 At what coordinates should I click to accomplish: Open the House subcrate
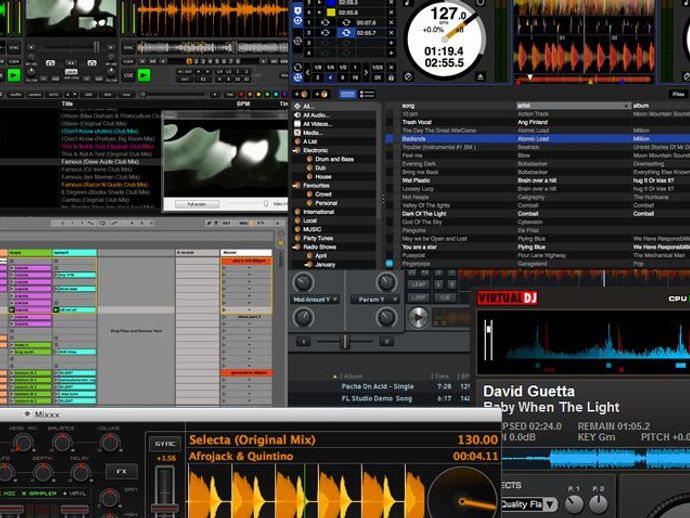(323, 177)
